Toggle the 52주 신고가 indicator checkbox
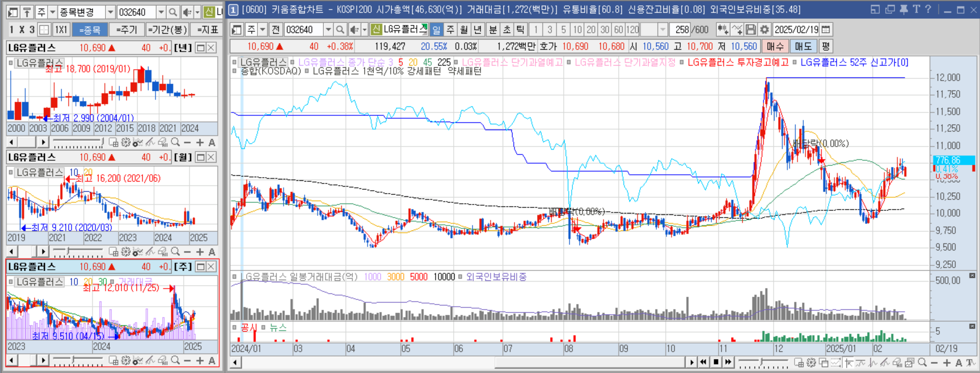 click(795, 62)
